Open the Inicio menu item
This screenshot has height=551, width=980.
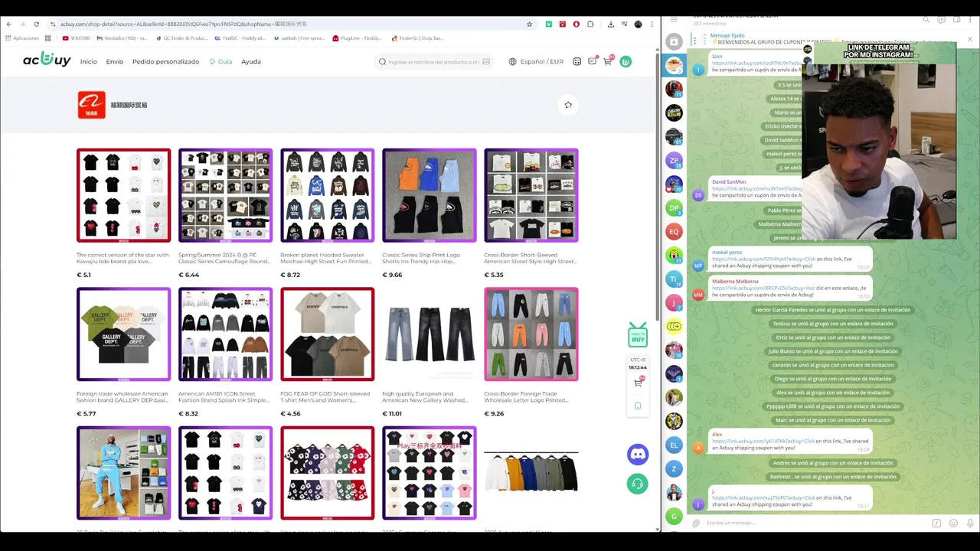[x=89, y=61]
